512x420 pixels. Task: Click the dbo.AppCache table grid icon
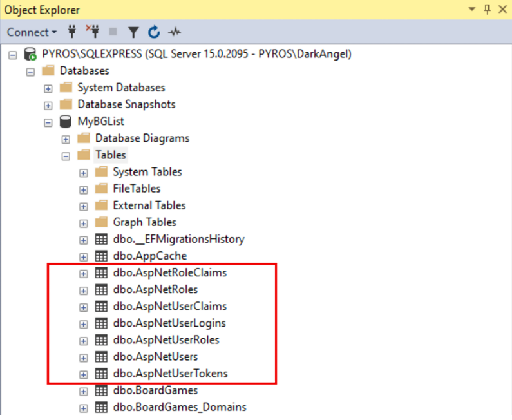tap(100, 256)
